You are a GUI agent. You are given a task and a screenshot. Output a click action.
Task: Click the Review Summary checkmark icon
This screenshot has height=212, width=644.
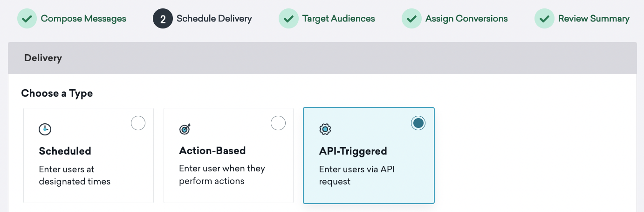(x=544, y=19)
